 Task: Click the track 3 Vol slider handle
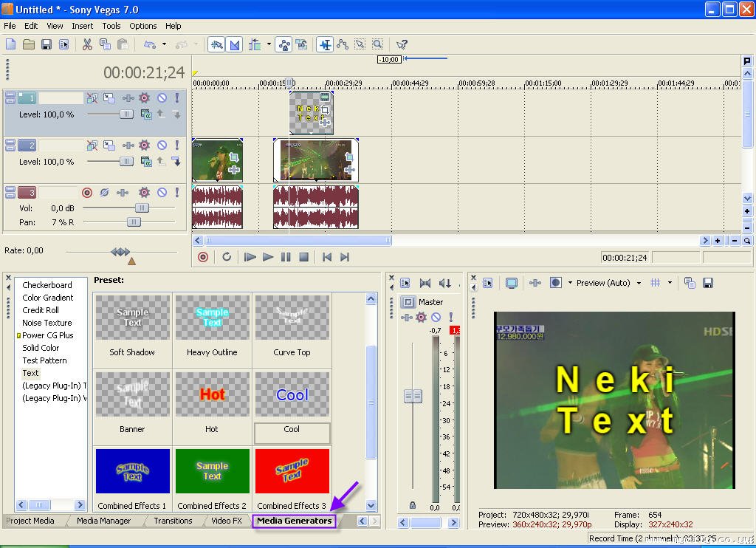pyautogui.click(x=142, y=208)
